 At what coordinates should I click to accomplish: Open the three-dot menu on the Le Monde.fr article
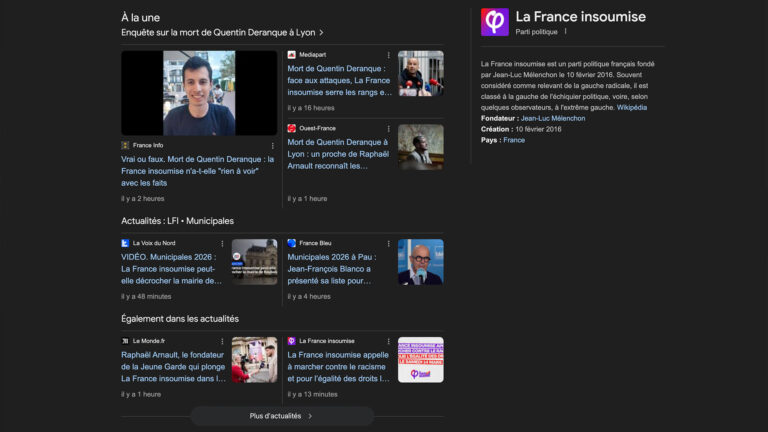click(223, 341)
